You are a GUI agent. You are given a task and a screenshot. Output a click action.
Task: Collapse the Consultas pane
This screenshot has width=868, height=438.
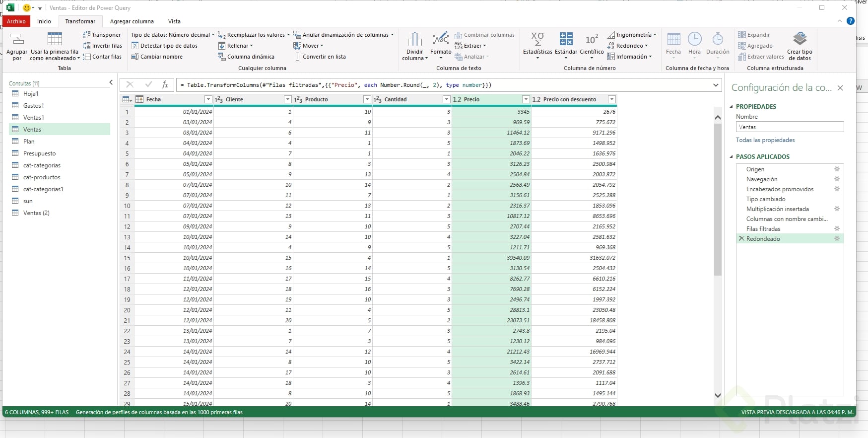pos(111,82)
